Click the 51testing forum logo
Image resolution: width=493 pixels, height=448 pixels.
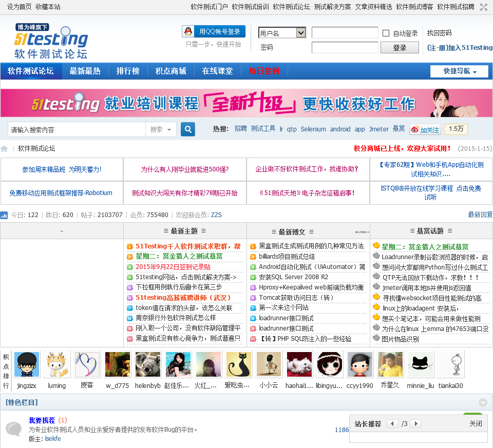point(51,41)
